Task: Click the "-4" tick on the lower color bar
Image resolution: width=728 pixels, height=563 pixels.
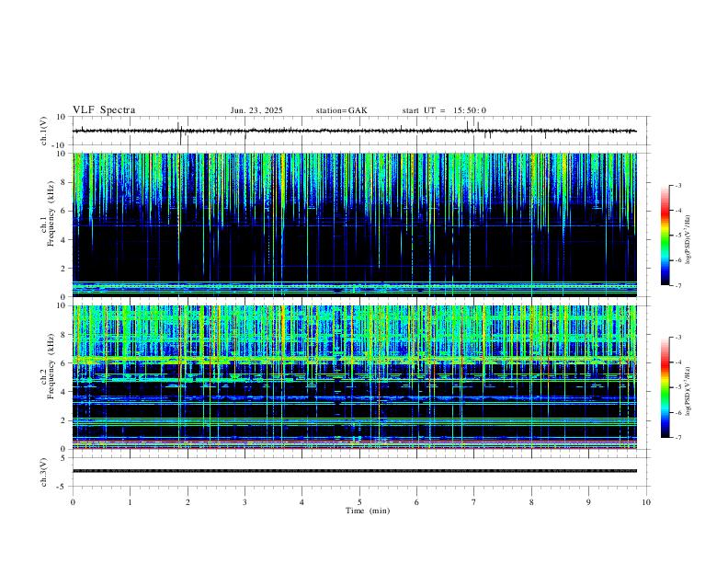Action: 677,362
